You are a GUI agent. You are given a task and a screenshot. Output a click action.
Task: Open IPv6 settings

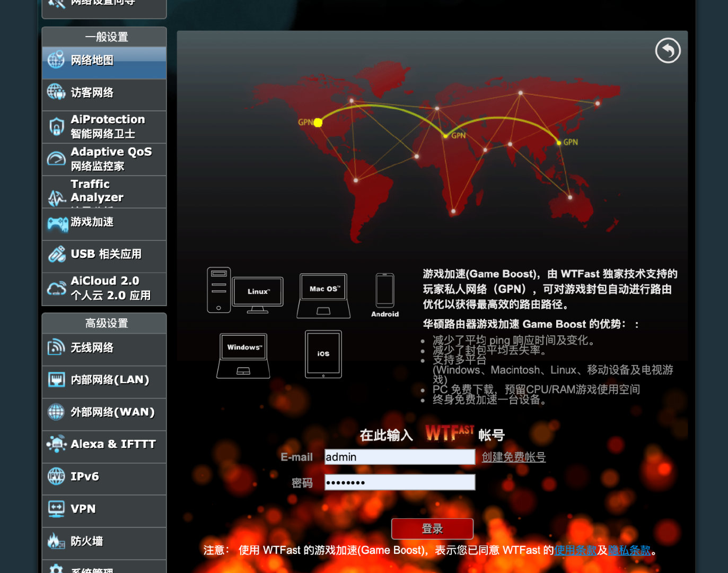(104, 479)
